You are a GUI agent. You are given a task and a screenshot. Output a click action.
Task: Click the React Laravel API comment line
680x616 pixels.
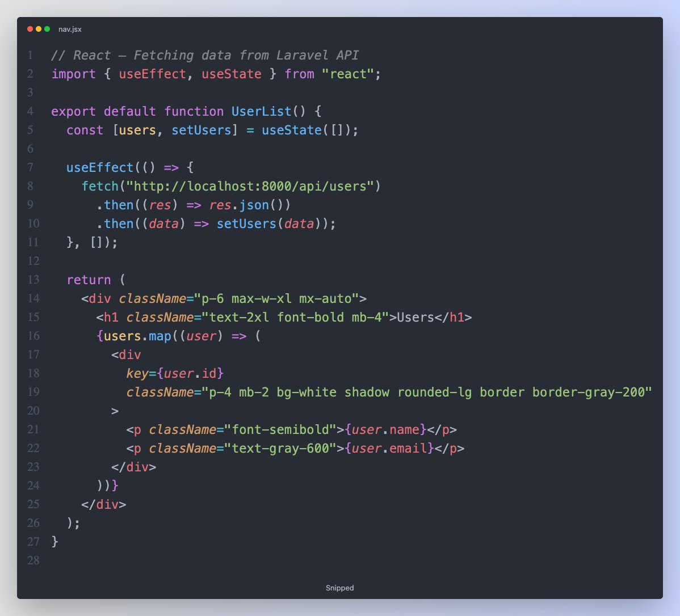[x=205, y=55]
